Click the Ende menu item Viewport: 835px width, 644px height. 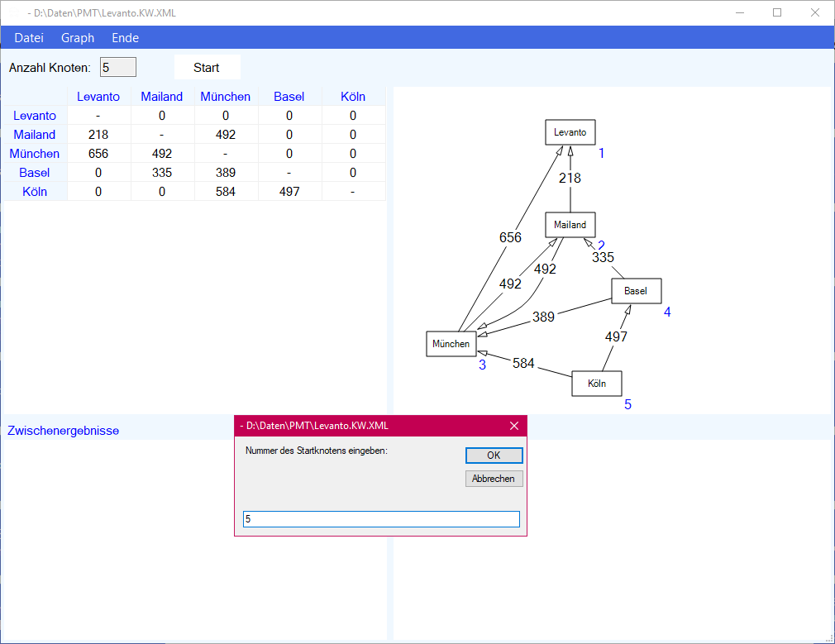tap(125, 38)
